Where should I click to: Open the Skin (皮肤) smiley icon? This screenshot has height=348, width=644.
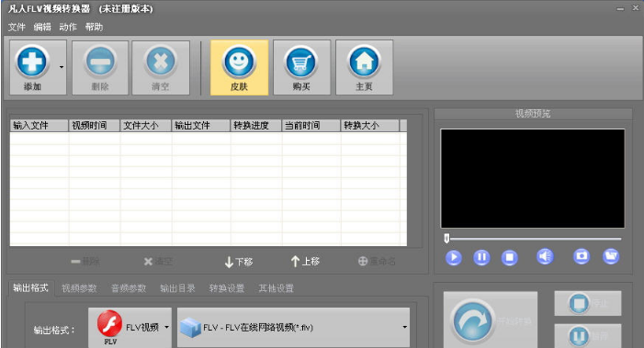point(239,62)
